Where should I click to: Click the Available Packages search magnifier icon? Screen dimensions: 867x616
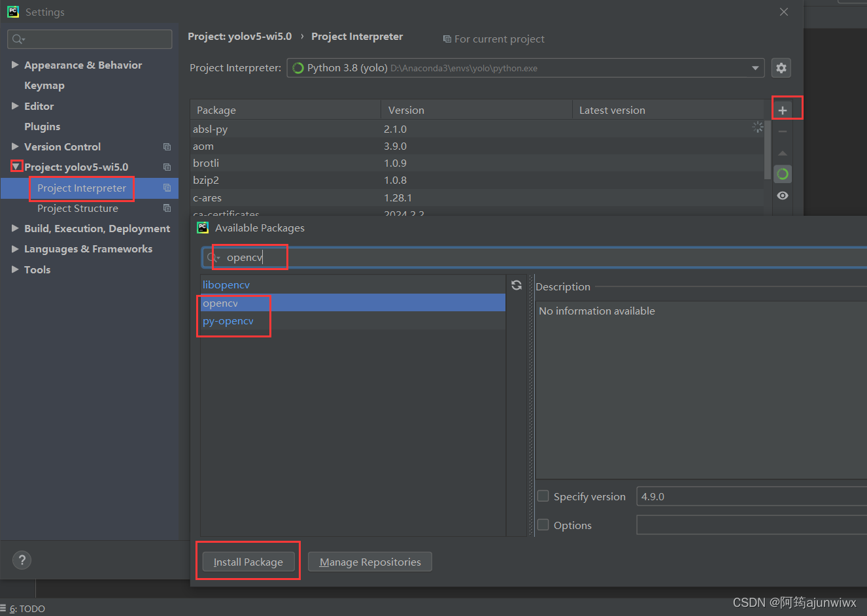[213, 258]
